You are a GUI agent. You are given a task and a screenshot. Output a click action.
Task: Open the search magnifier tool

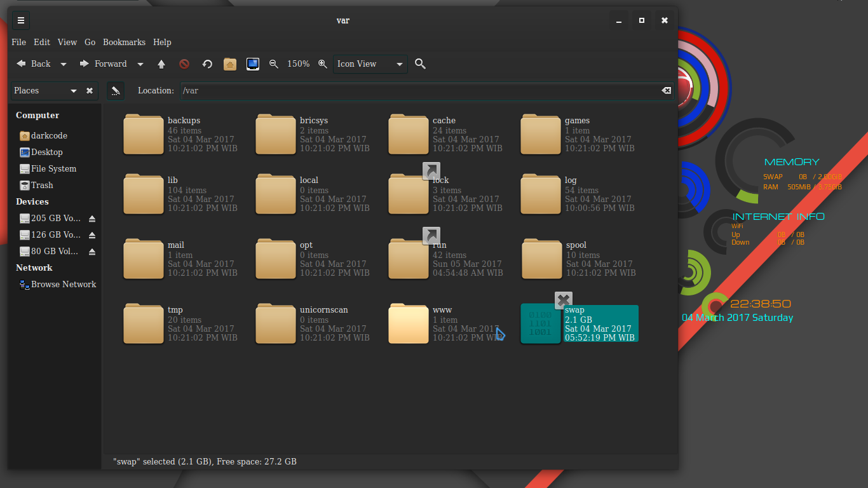tap(420, 64)
